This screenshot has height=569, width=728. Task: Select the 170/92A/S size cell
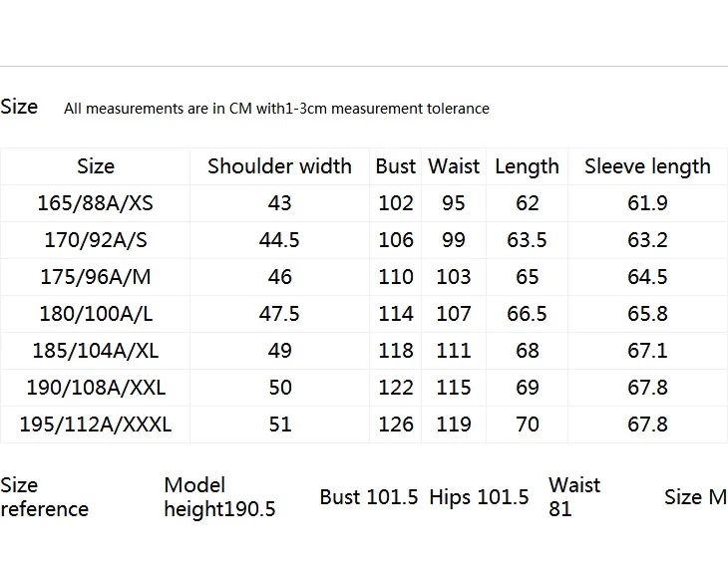click(x=95, y=240)
